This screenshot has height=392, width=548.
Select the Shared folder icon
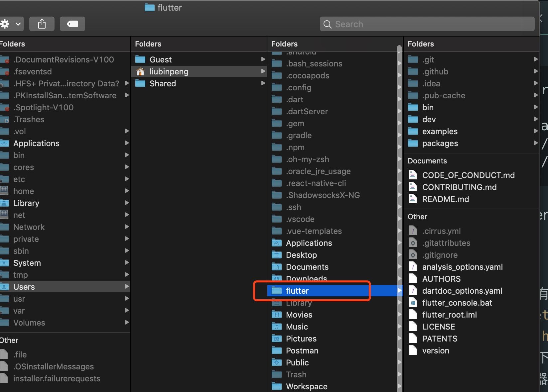pos(140,83)
